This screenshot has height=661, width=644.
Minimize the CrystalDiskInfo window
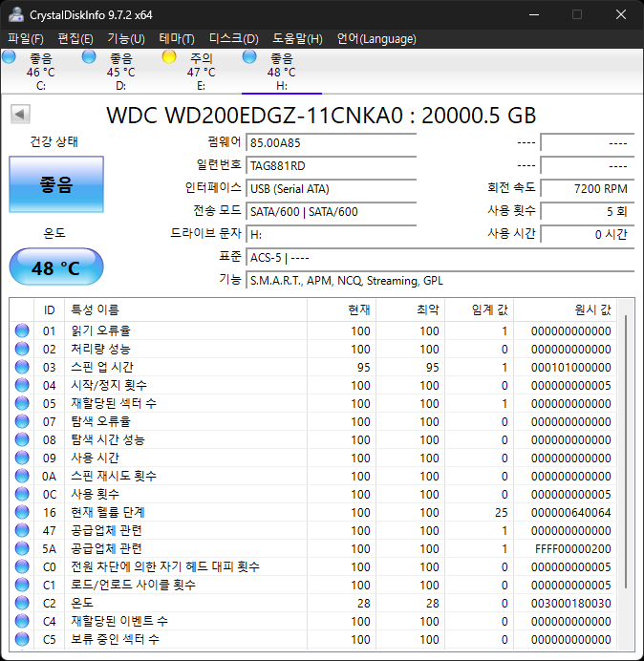click(x=534, y=14)
